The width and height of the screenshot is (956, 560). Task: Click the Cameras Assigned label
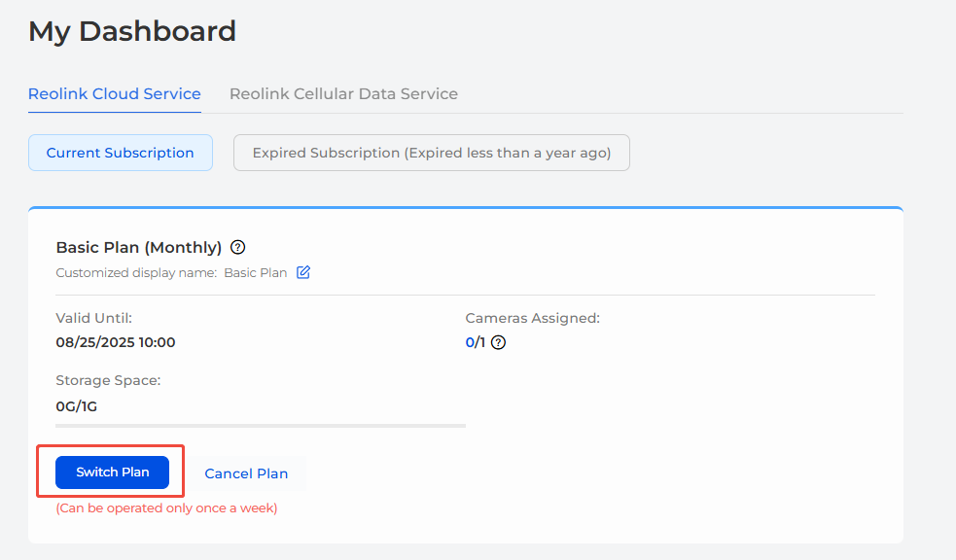click(x=533, y=318)
